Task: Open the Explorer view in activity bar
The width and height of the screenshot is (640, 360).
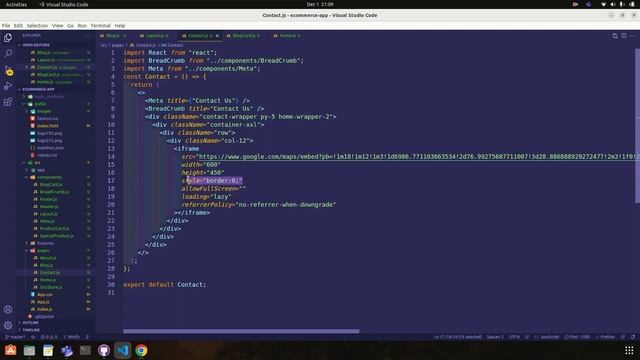Action: (x=8, y=38)
